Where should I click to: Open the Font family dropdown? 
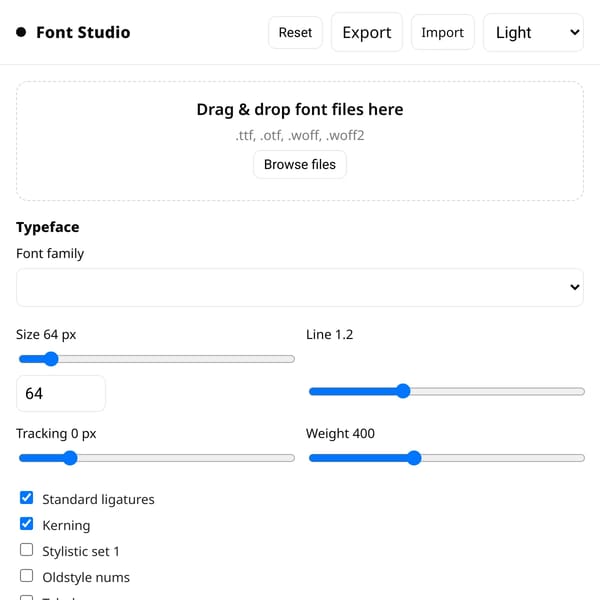click(300, 287)
